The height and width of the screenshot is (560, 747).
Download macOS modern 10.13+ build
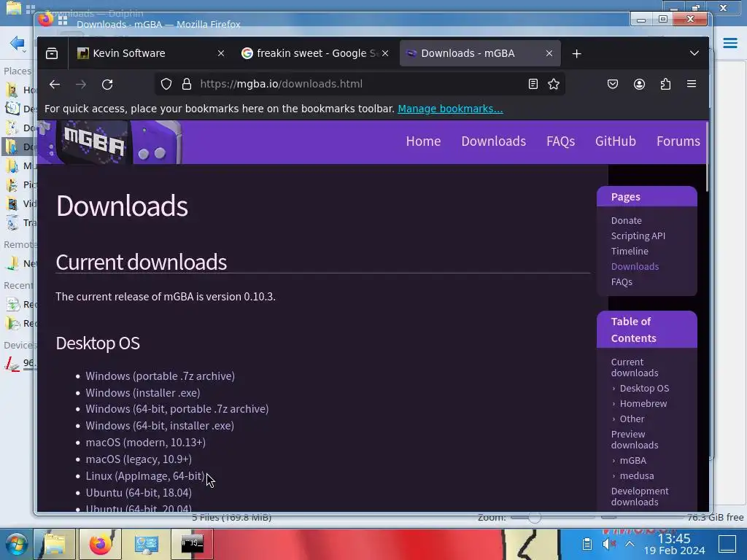pyautogui.click(x=146, y=443)
